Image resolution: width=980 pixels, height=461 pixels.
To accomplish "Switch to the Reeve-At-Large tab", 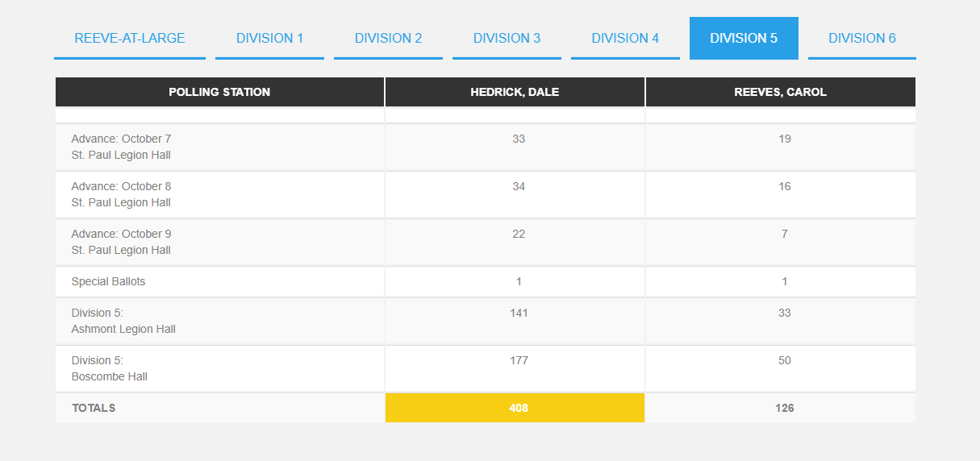I will pos(130,38).
